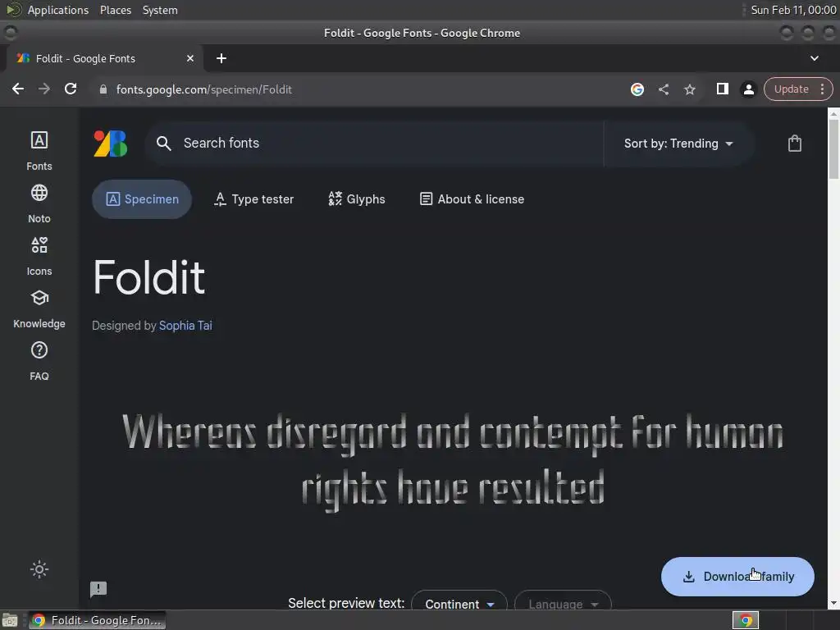Click the Foldit font name heading

coord(149,277)
